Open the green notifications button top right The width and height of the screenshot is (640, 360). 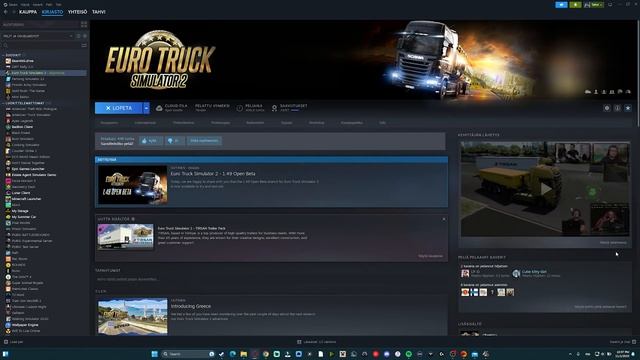tap(576, 5)
